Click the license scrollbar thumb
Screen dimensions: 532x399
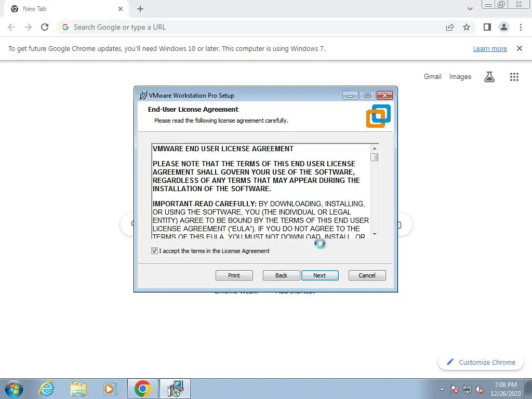click(375, 157)
